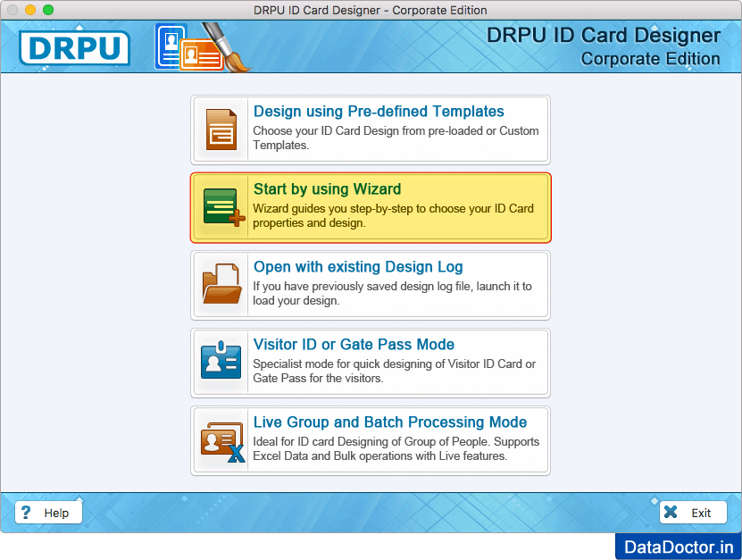Start Live Group and Batch Processing Mode
Screen dimensions: 742x560
point(371,440)
